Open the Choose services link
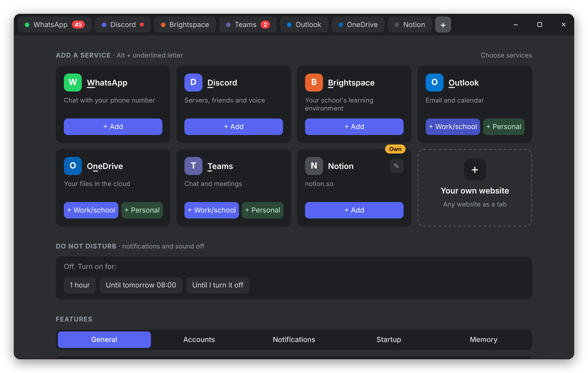This screenshot has height=373, width=588. pos(506,55)
